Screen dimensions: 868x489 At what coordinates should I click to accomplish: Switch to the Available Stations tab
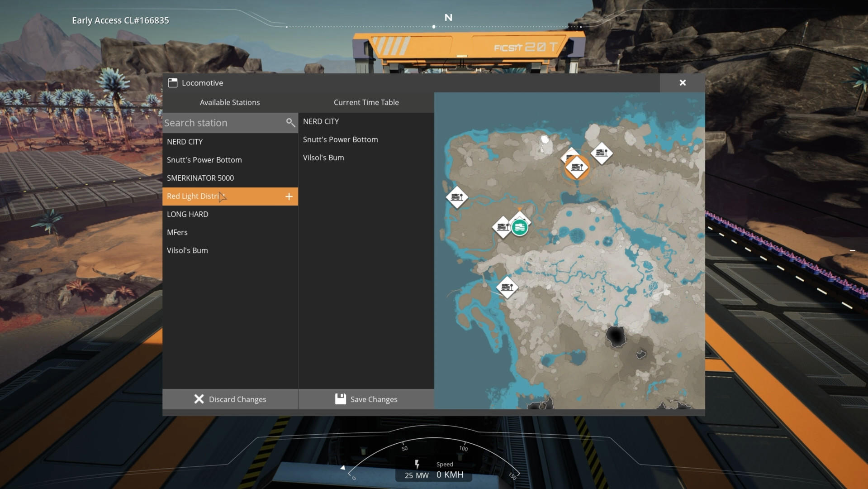(230, 102)
